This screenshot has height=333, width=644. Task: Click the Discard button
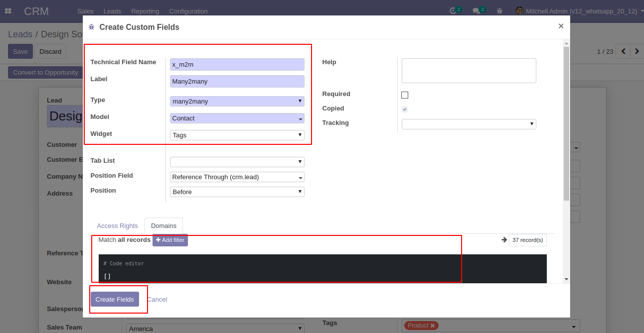50,51
